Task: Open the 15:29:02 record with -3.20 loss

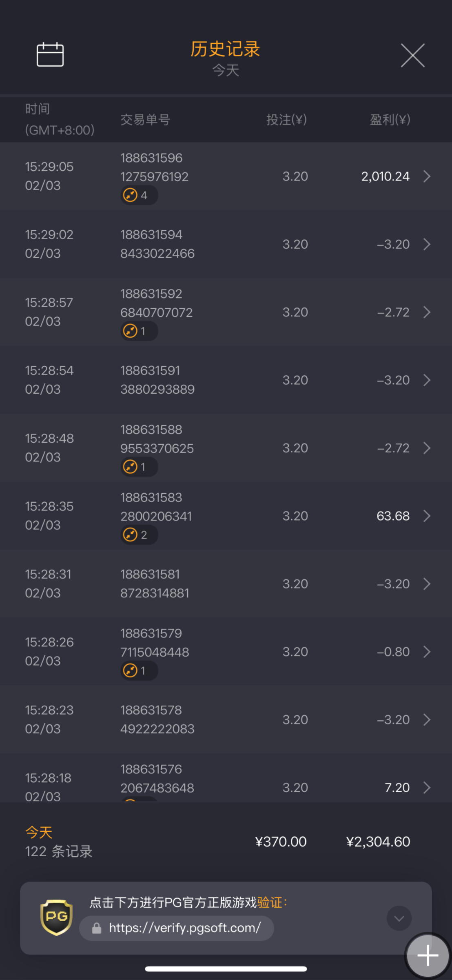Action: point(226,244)
